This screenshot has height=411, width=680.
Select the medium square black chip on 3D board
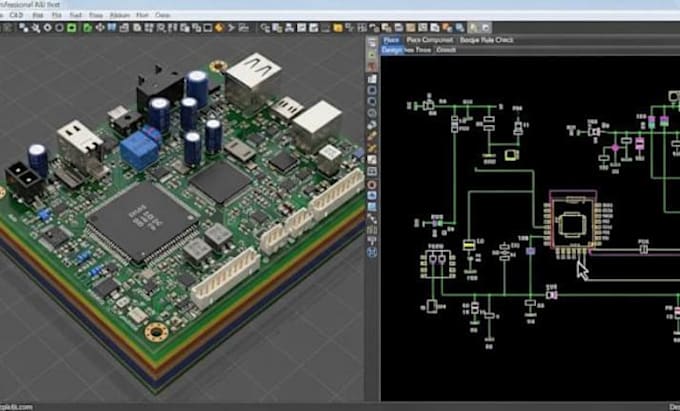tap(220, 182)
